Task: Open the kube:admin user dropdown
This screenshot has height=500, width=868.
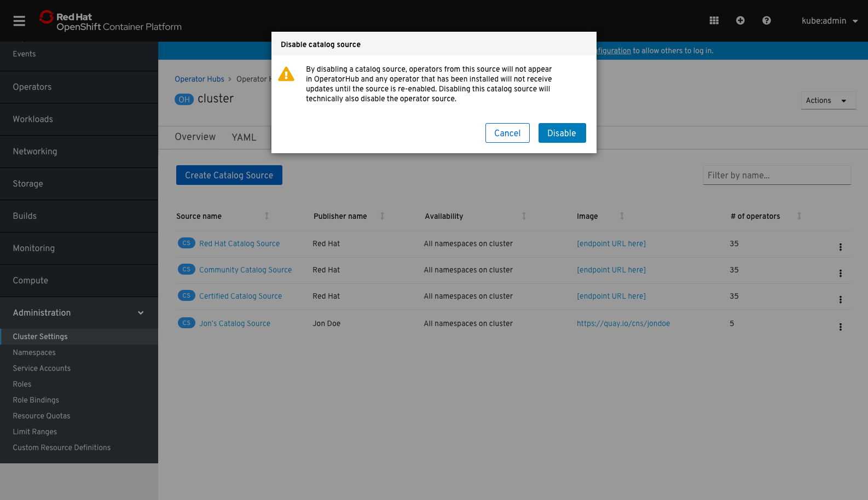Action: (x=830, y=21)
